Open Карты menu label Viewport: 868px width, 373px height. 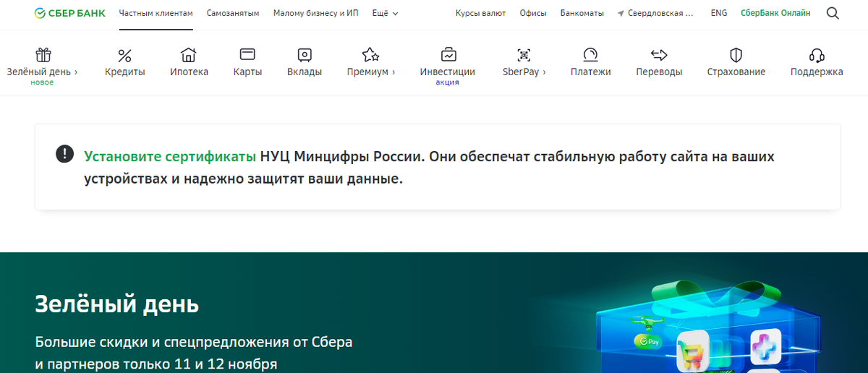pyautogui.click(x=247, y=72)
